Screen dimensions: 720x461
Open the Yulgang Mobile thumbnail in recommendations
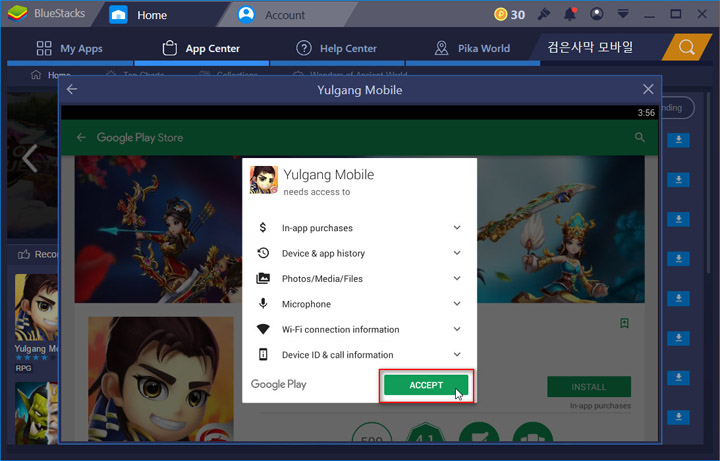click(x=36, y=308)
